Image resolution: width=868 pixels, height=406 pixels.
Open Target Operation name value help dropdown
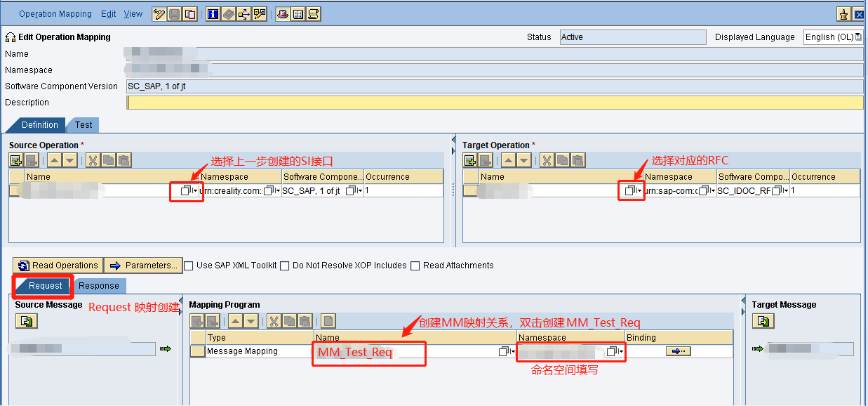coord(629,190)
